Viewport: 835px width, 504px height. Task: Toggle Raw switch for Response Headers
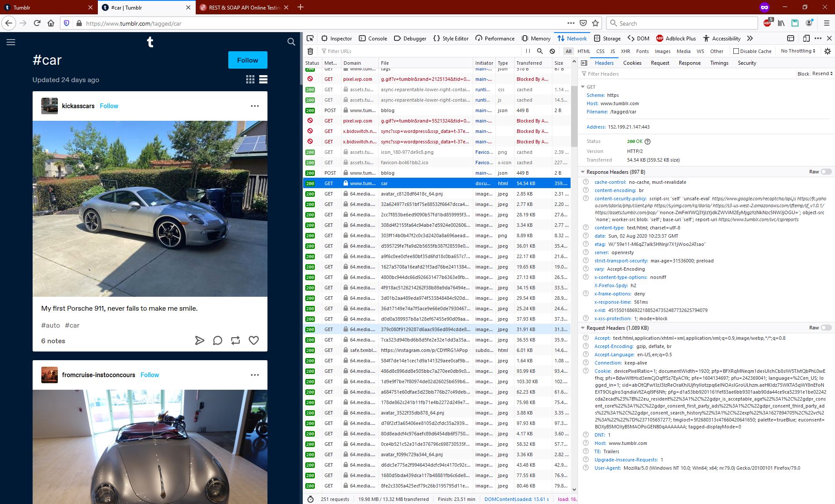(826, 172)
